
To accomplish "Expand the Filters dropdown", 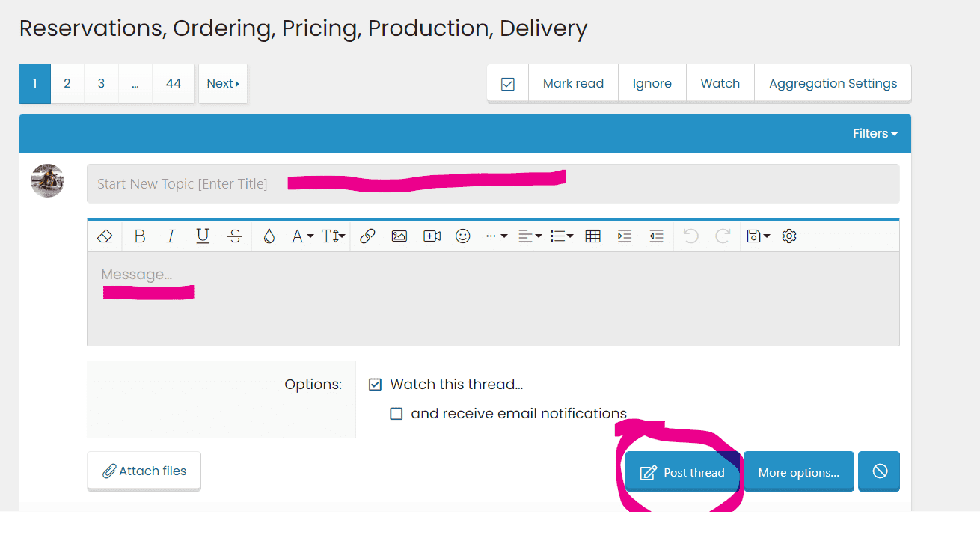I will click(875, 134).
